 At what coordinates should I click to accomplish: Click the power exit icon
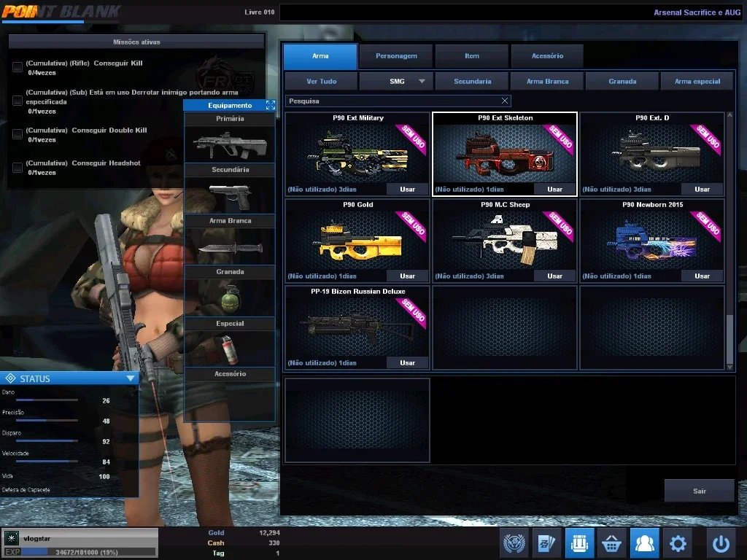point(721,542)
